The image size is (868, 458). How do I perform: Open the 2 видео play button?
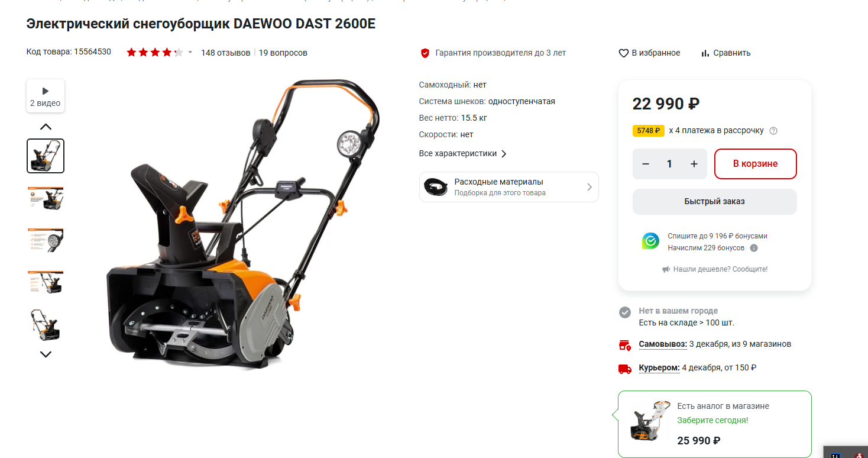(46, 96)
